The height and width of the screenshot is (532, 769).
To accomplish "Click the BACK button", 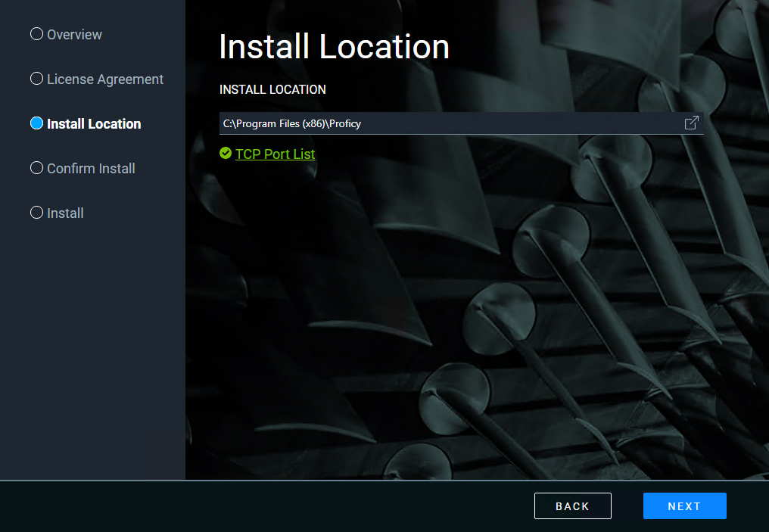I will click(573, 506).
